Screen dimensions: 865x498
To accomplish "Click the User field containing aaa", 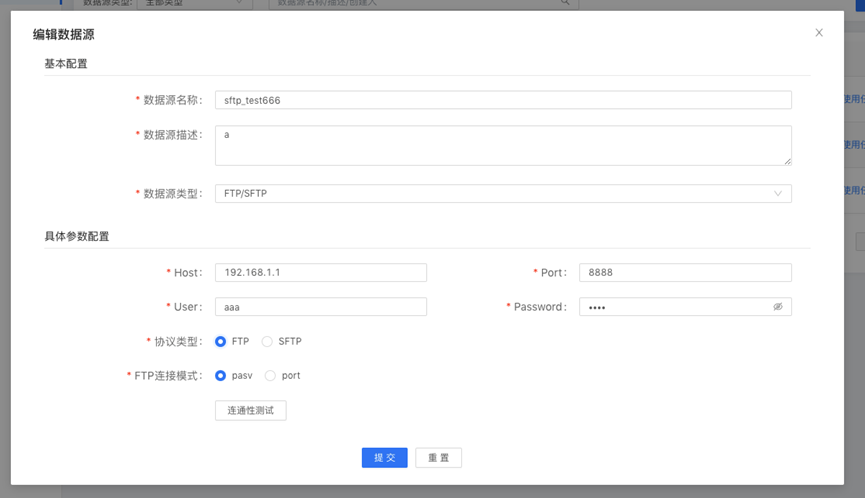I will pos(321,307).
